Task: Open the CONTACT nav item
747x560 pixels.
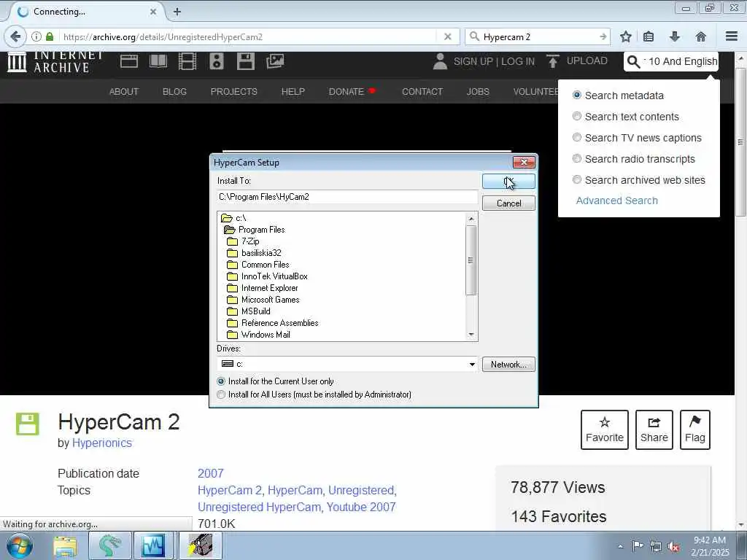Action: point(422,91)
